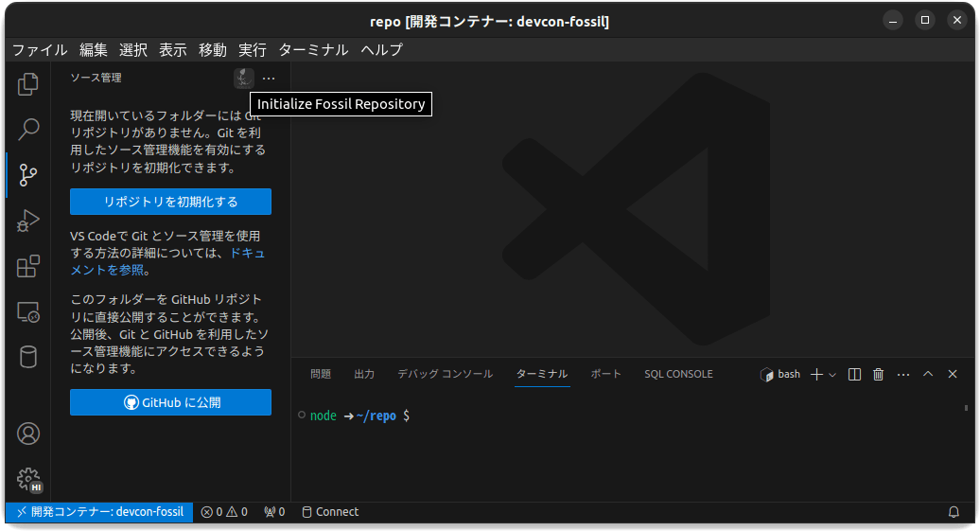This screenshot has width=980, height=531.
Task: Close the terminal panel
Action: tap(953, 374)
